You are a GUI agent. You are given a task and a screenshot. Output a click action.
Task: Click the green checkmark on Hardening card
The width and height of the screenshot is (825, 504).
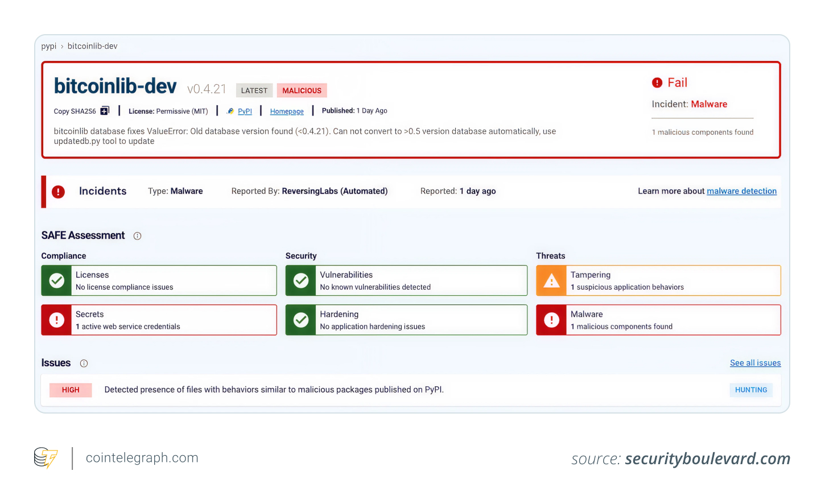point(301,320)
